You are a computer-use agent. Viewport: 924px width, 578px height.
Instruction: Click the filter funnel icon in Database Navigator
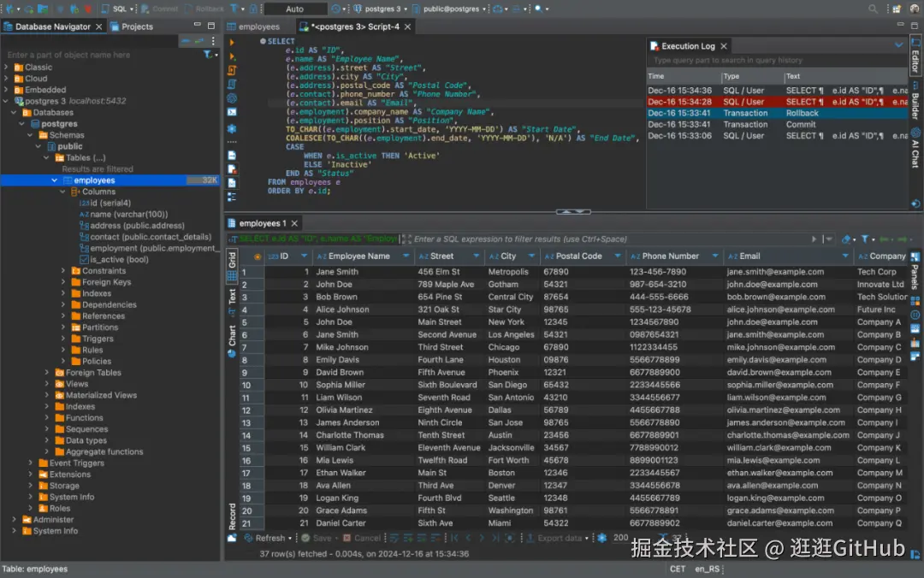coord(208,55)
